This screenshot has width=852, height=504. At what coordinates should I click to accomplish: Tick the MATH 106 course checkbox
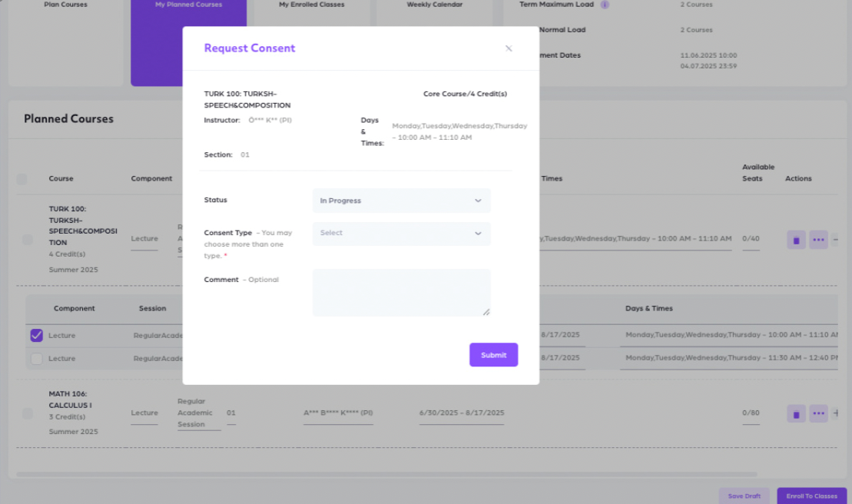coord(28,413)
